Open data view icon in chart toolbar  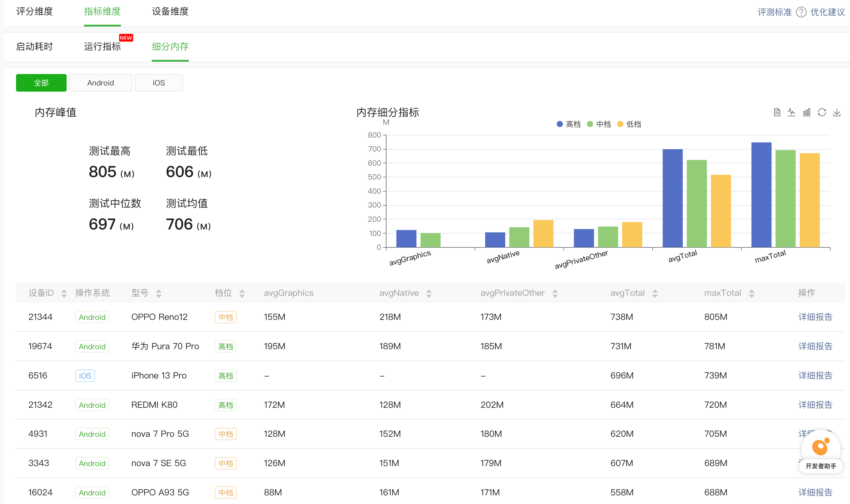(x=777, y=112)
